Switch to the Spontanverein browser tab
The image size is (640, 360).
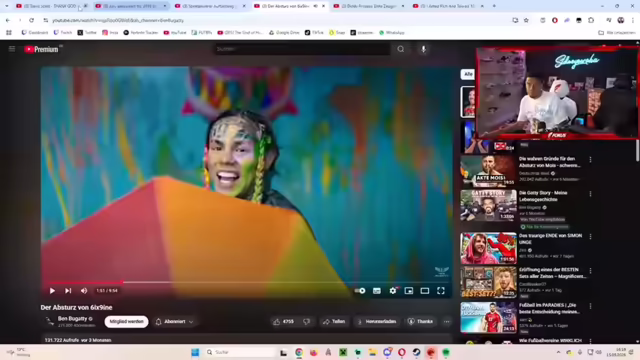pyautogui.click(x=210, y=6)
